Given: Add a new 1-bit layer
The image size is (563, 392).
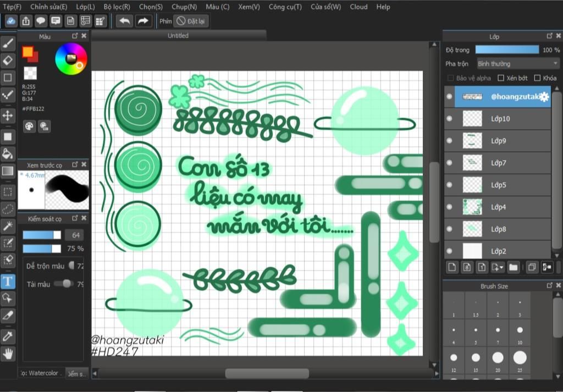Looking at the screenshot, I should tap(482, 267).
